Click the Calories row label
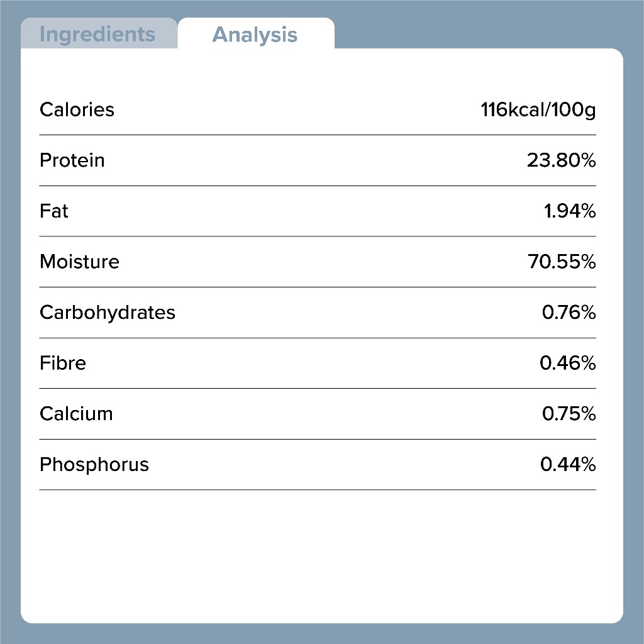 pos(77,109)
